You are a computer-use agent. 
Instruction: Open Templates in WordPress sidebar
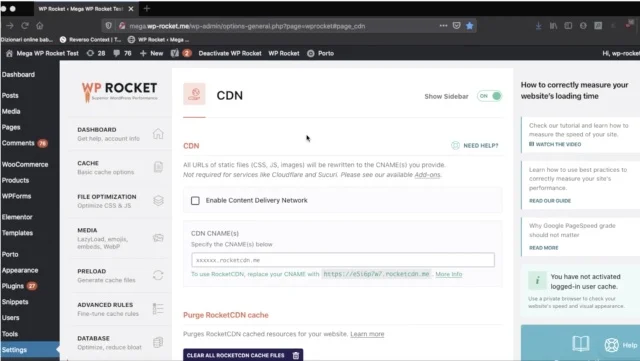[x=18, y=233]
